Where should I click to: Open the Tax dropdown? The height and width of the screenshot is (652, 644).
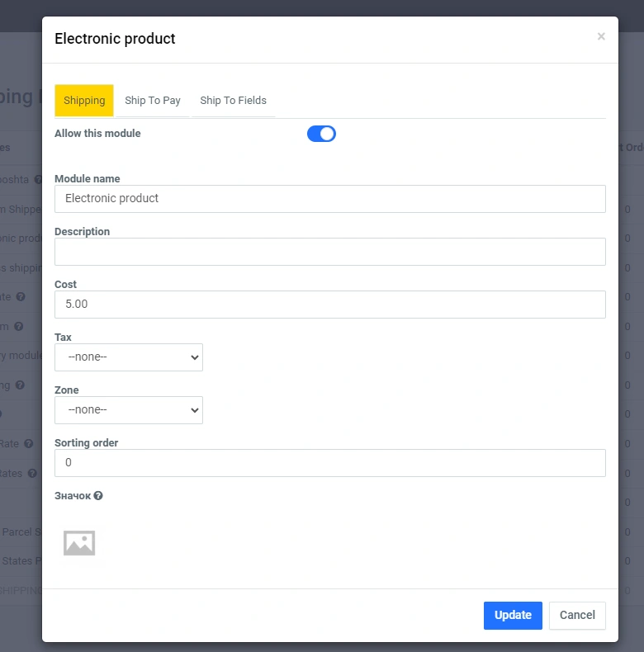[129, 357]
